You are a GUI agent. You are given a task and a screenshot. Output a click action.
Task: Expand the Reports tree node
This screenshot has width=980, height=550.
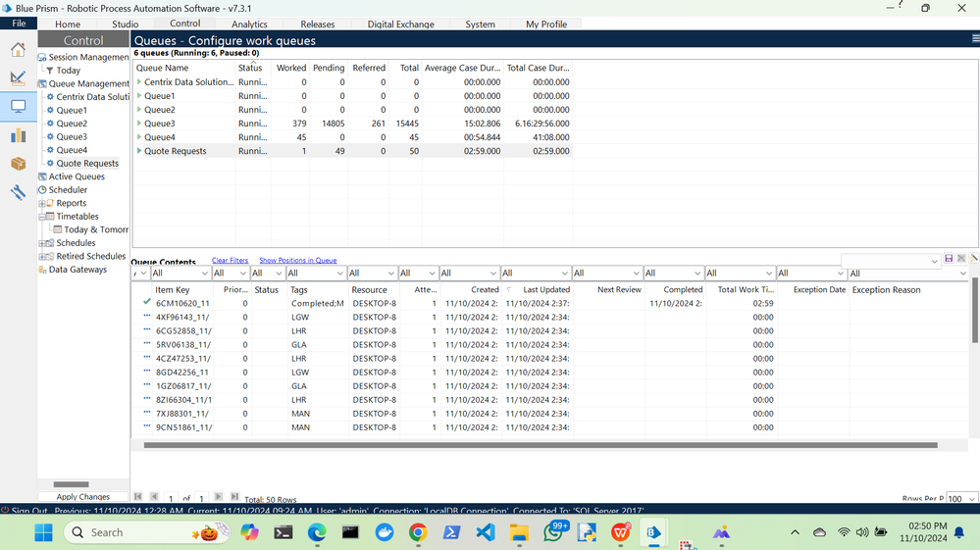pyautogui.click(x=43, y=203)
